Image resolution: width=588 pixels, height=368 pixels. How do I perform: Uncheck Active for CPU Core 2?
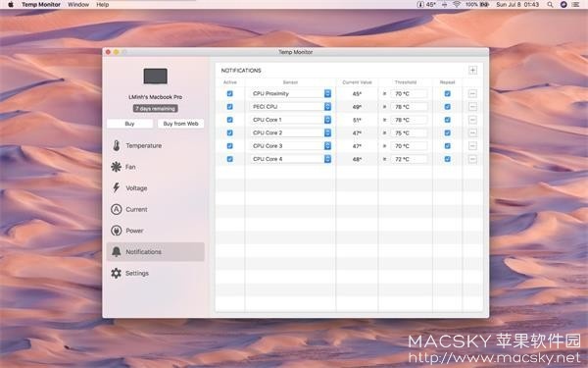[230, 132]
